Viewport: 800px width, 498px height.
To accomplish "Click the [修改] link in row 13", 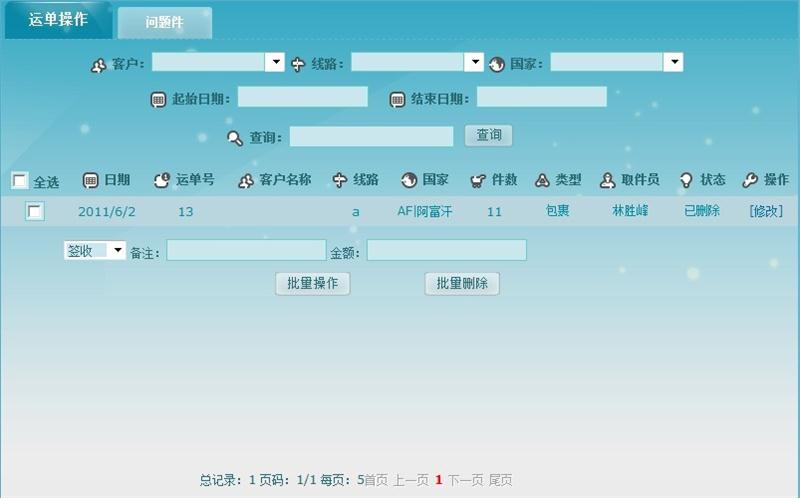I will pos(766,211).
